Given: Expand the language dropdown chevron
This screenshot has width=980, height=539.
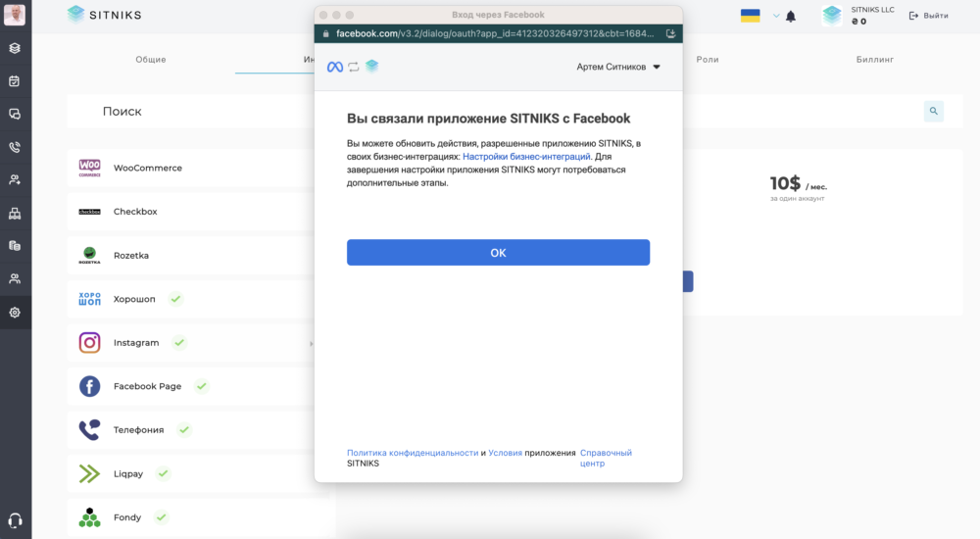Looking at the screenshot, I should pyautogui.click(x=775, y=16).
